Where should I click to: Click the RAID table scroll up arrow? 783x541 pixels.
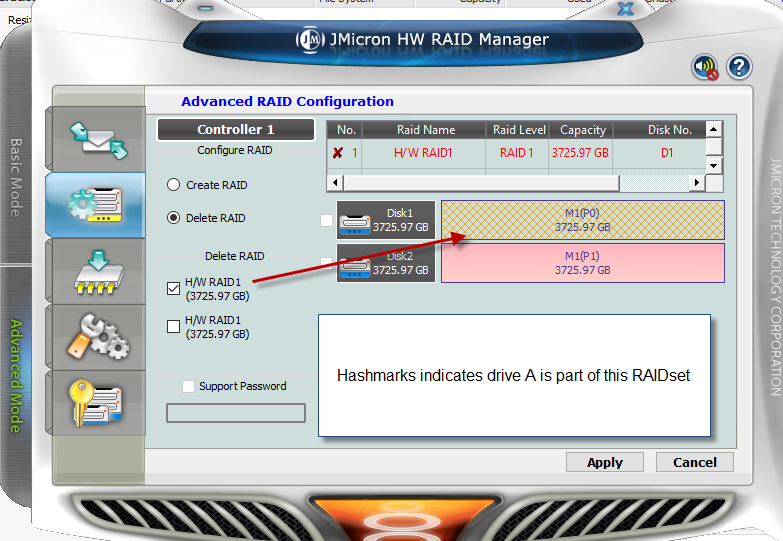click(x=714, y=129)
